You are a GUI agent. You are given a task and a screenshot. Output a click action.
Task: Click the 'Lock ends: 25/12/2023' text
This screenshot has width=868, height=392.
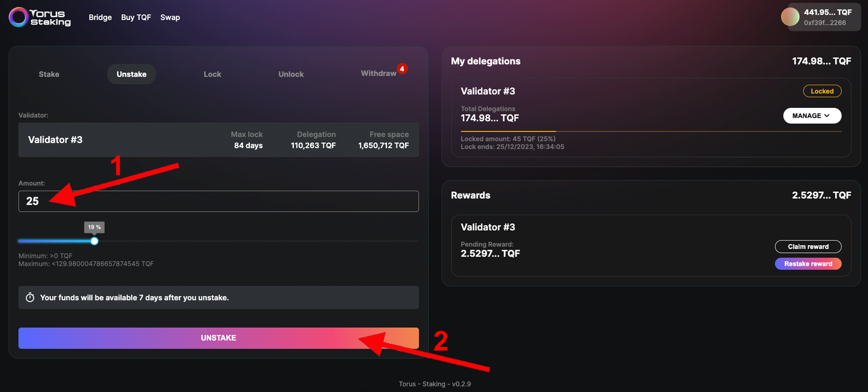[512, 147]
